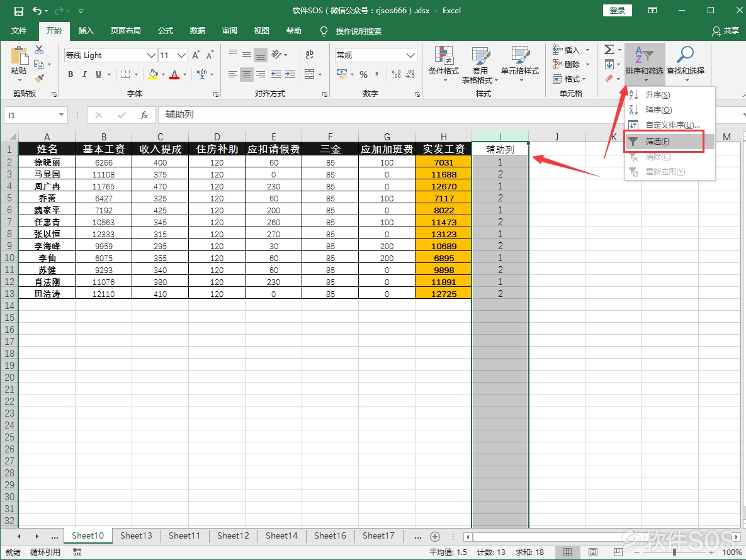Toggle Underline formatting
Viewport: 746px width, 560px height.
coord(98,74)
